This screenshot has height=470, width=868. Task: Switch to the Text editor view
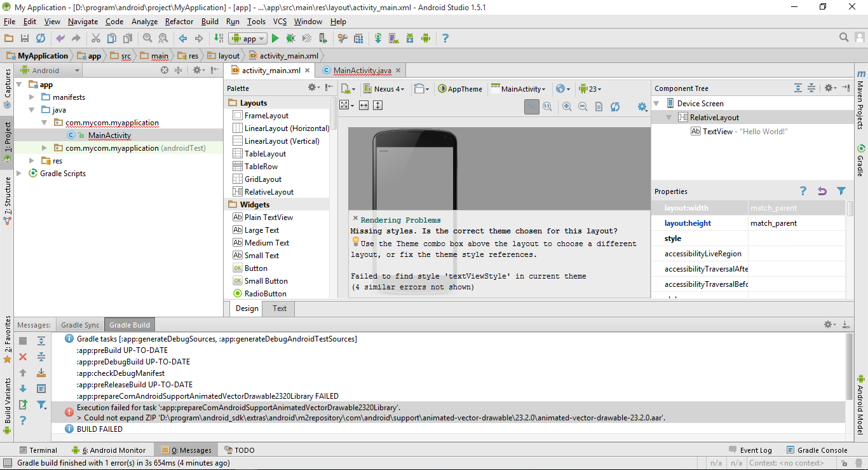[280, 308]
